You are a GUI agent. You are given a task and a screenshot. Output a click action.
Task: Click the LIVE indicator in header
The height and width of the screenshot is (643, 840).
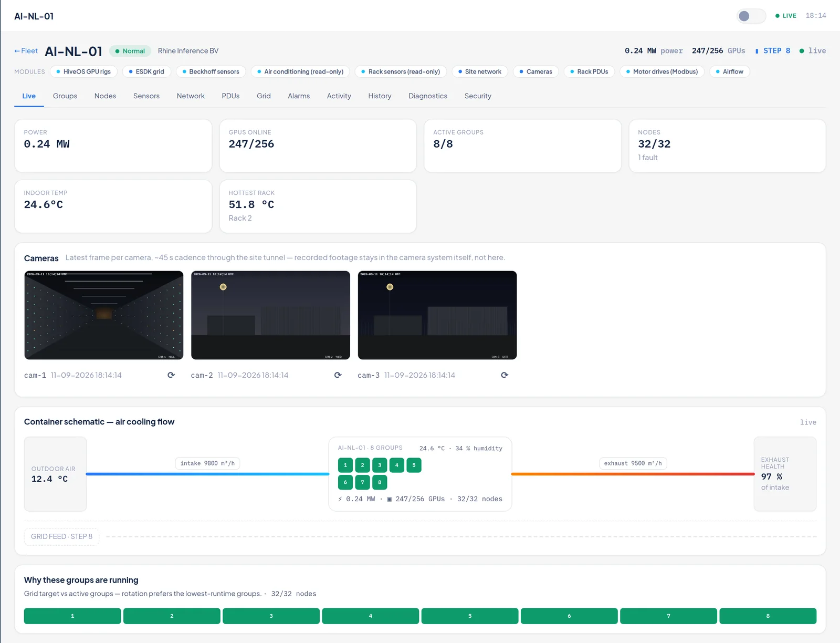[786, 16]
